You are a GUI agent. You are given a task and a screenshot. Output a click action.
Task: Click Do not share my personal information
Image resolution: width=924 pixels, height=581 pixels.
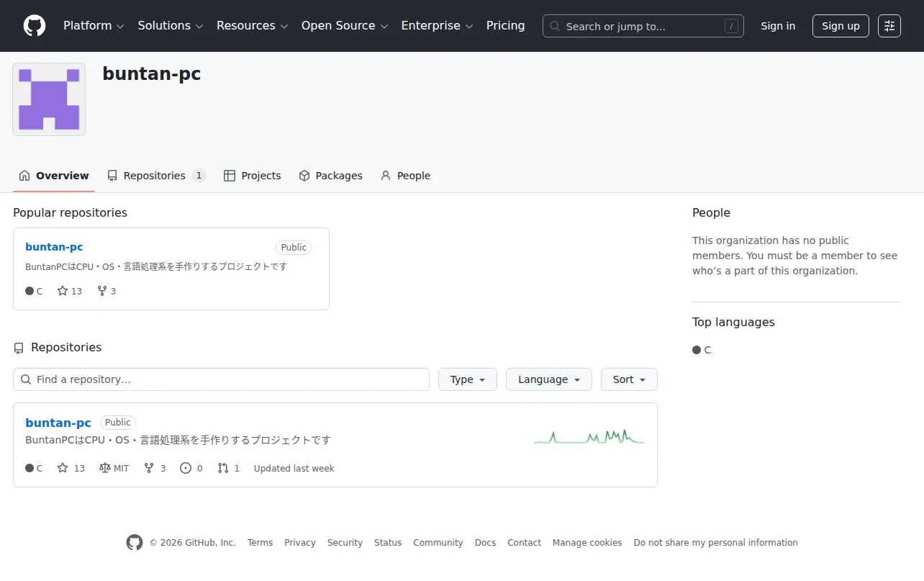(x=715, y=543)
